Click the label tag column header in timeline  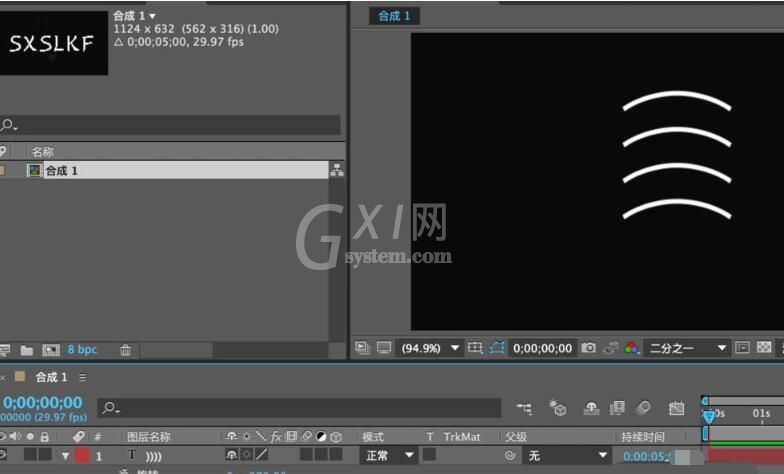78,436
